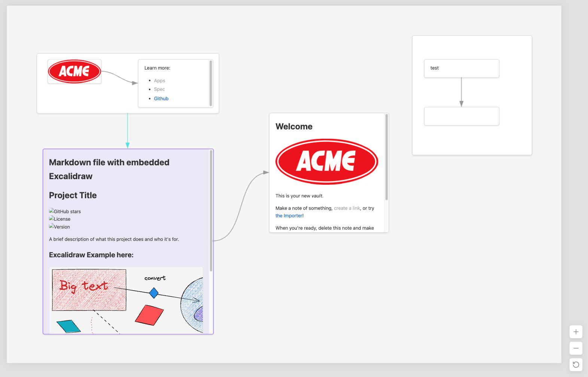Click the teal parallelogram shape in drawing

(68, 326)
